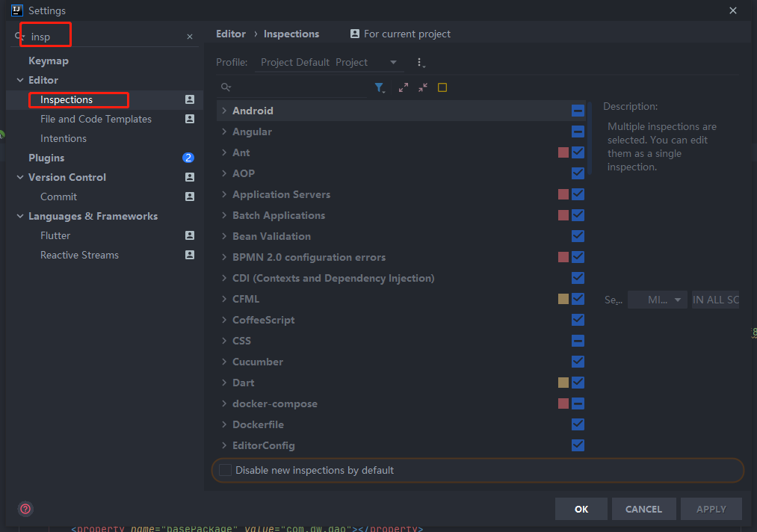Expand the Batch Applications group
The height and width of the screenshot is (532, 757).
pos(224,215)
